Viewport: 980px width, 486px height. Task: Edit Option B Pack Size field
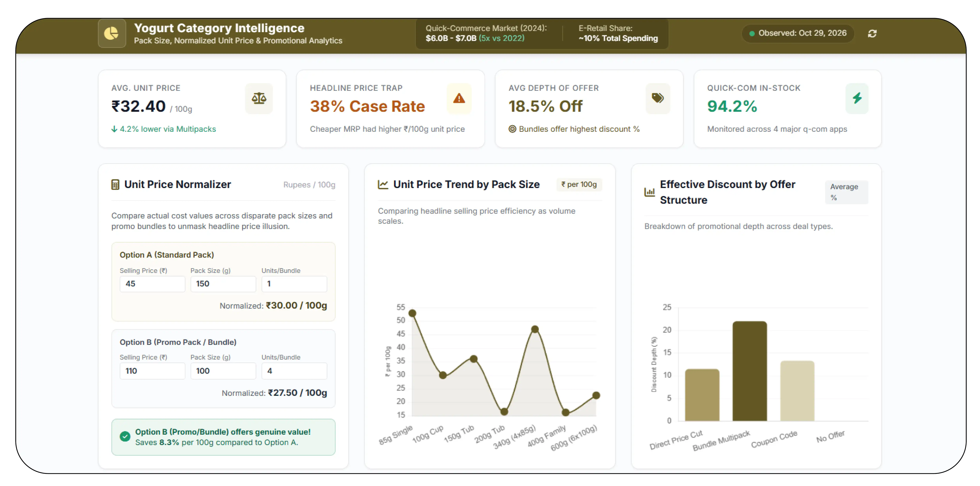coord(223,371)
